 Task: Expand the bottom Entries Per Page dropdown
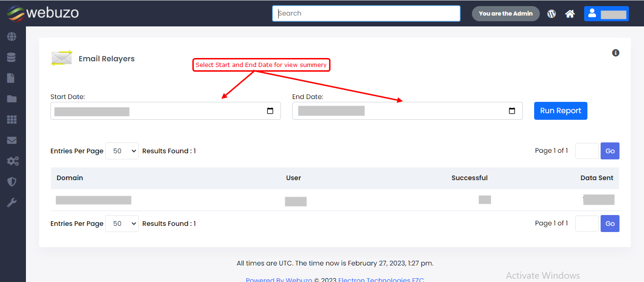tap(122, 224)
